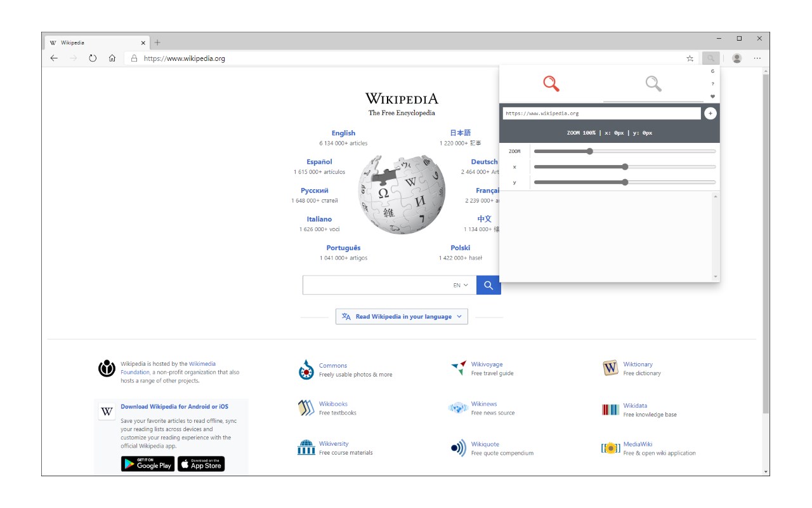Open the Wikinews link
This screenshot has width=812, height=508.
pos(484,404)
